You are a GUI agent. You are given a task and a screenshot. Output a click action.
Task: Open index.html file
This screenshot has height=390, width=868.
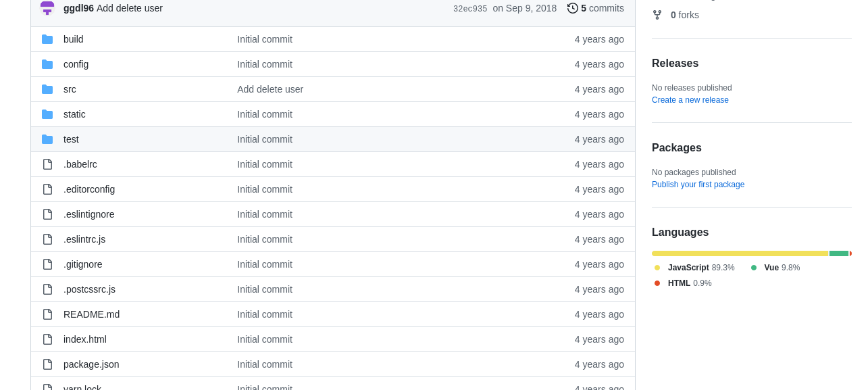click(x=85, y=339)
